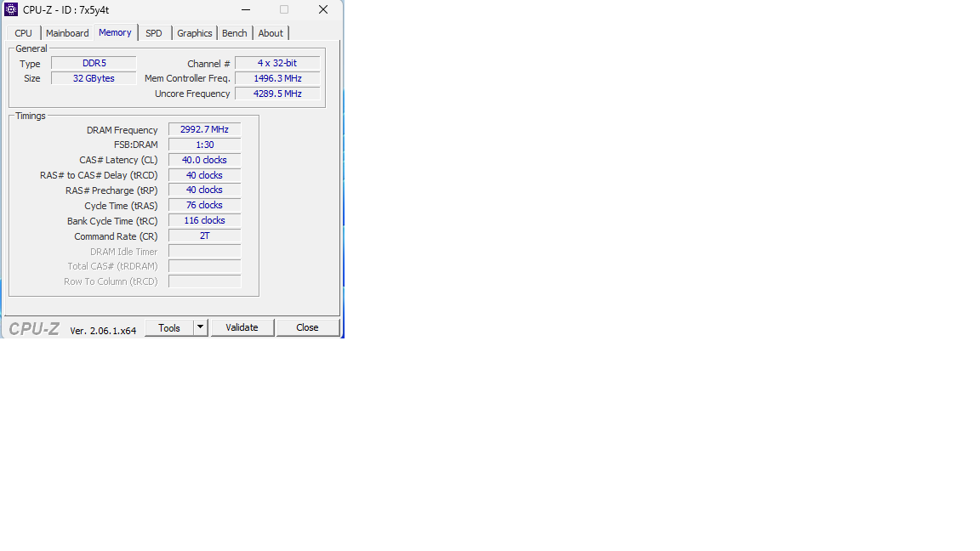
Task: Click the 1:30 FSB:DRAM ratio value
Action: (x=204, y=145)
